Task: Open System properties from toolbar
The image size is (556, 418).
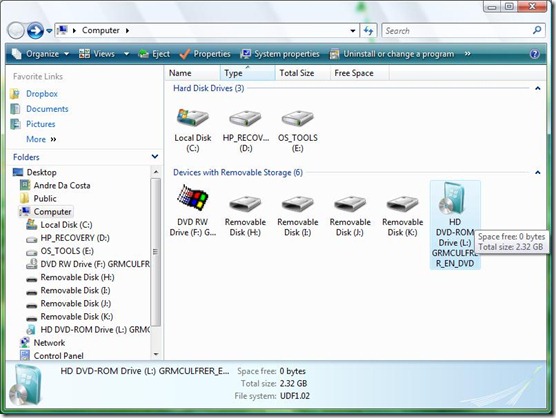Action: [280, 54]
